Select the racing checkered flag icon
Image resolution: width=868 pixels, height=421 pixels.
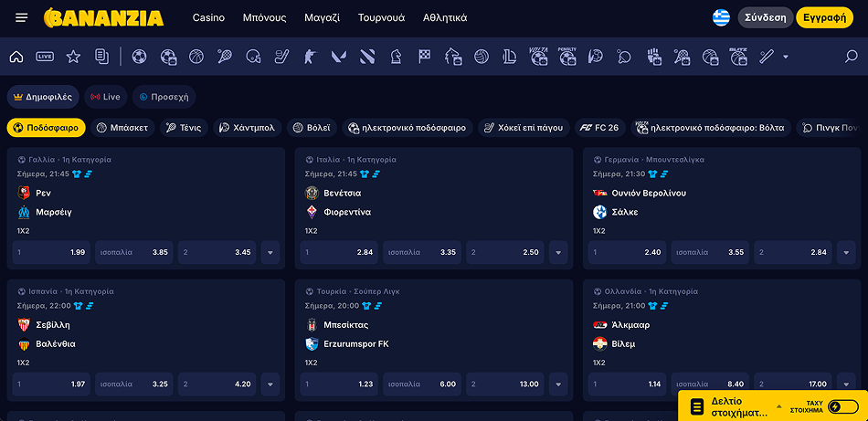pos(424,57)
